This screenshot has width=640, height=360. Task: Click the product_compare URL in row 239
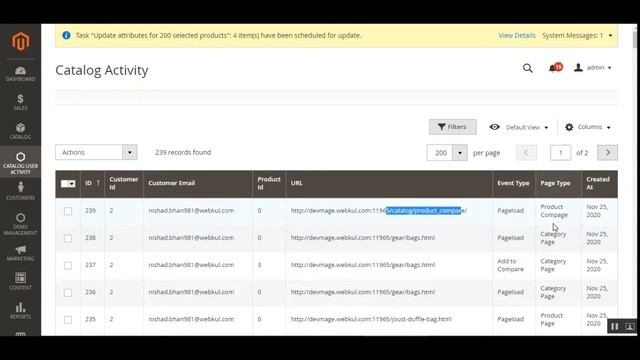[378, 211]
